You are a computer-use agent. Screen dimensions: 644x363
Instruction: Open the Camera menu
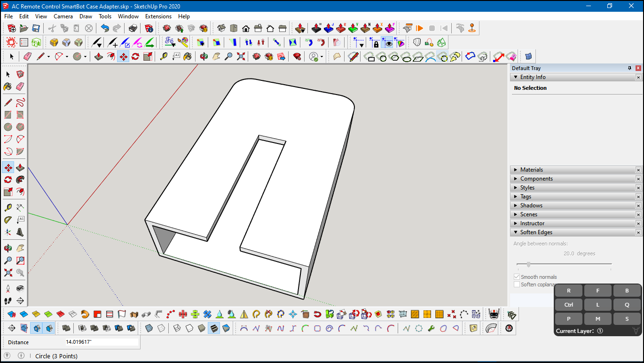point(63,16)
